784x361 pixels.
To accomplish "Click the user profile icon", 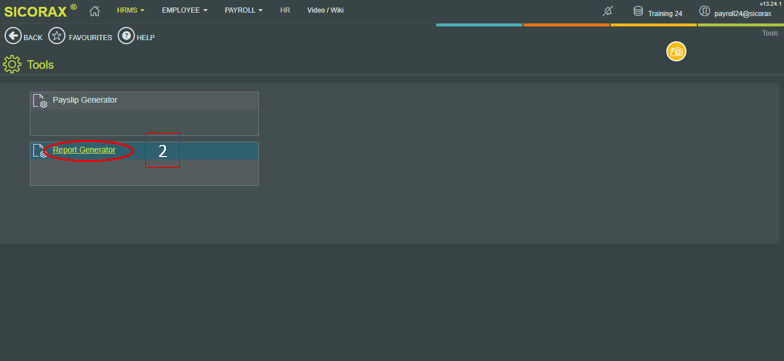I will click(x=704, y=11).
